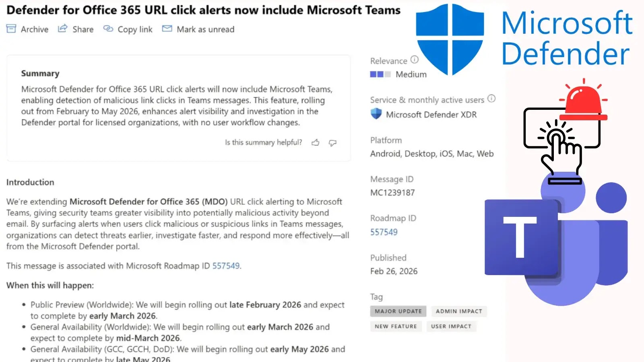Click the Medium relevance level indicator bar
This screenshot has width=644, height=362.
point(379,74)
